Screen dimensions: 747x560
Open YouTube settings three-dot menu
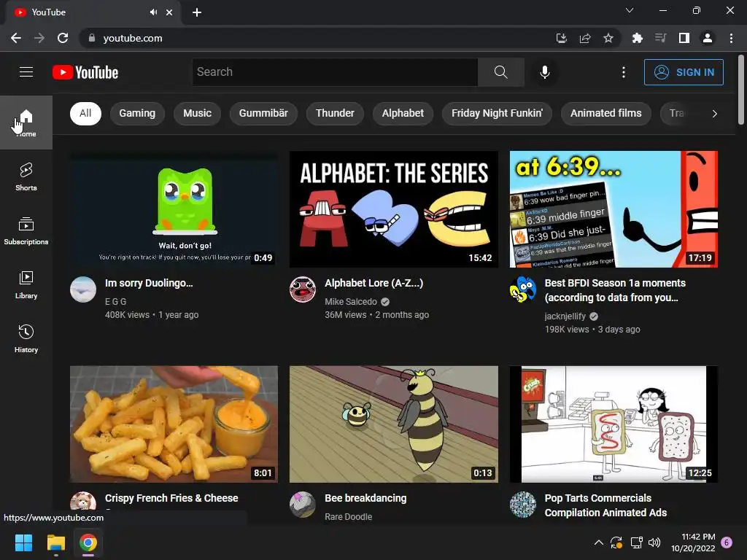(x=624, y=72)
